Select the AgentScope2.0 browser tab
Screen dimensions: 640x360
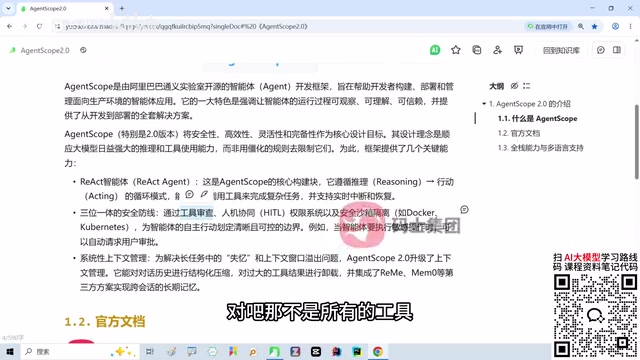(65, 9)
